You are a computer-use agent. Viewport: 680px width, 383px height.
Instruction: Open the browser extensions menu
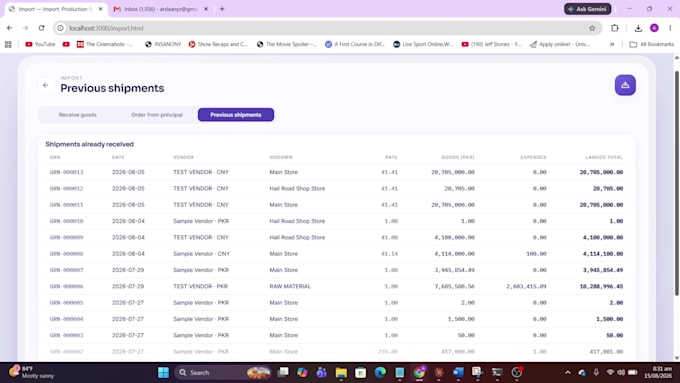click(x=615, y=28)
